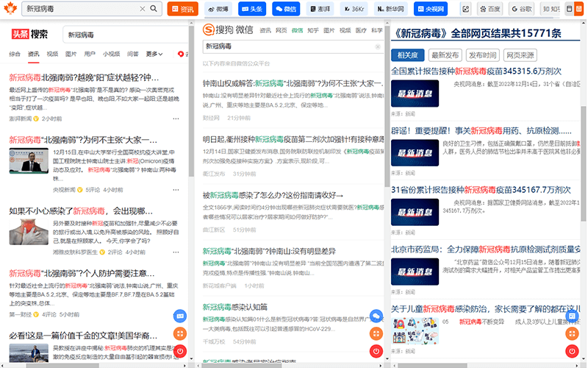The height and width of the screenshot is (368, 588).
Task: Open the headline 如果不小心感染了新冠病毒
Action: 81,210
